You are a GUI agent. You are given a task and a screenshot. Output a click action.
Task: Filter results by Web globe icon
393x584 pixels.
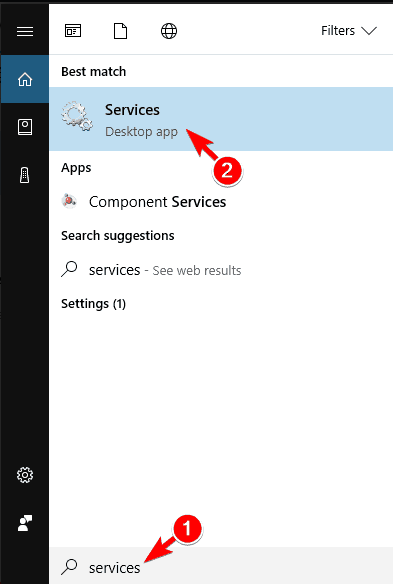[x=169, y=31]
